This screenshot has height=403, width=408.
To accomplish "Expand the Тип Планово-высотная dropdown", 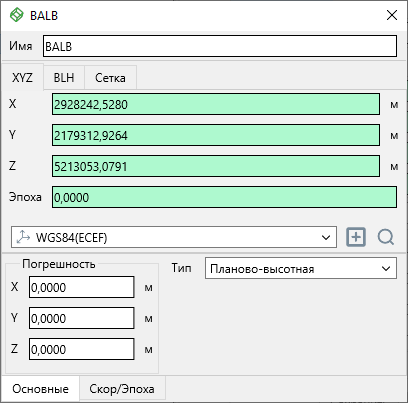I will click(301, 268).
